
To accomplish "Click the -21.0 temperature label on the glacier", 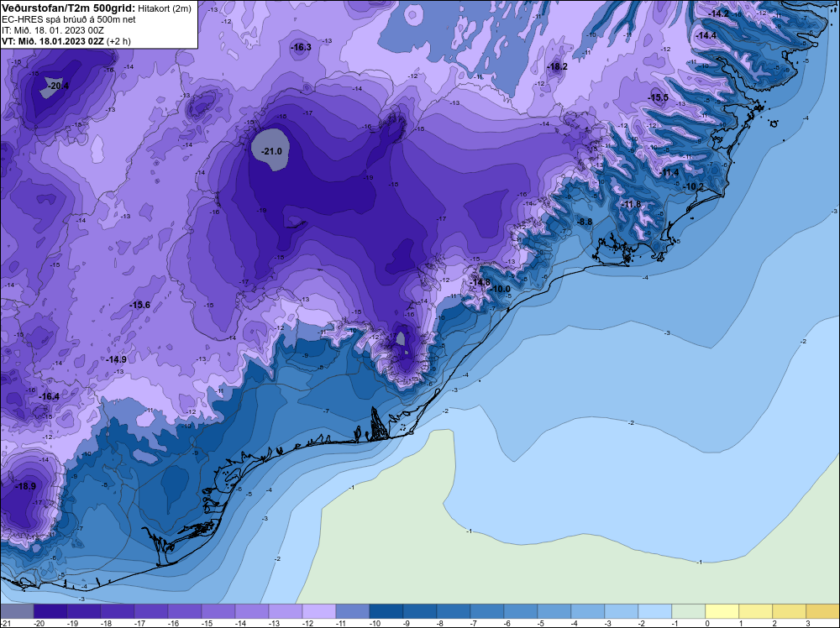I will (271, 151).
